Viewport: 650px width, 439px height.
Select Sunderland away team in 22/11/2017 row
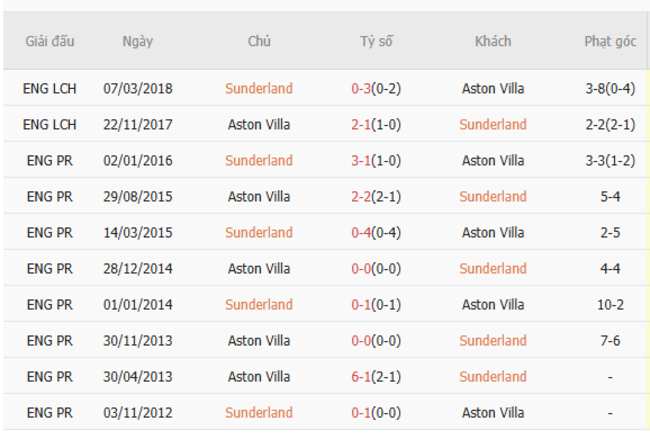pyautogui.click(x=493, y=124)
